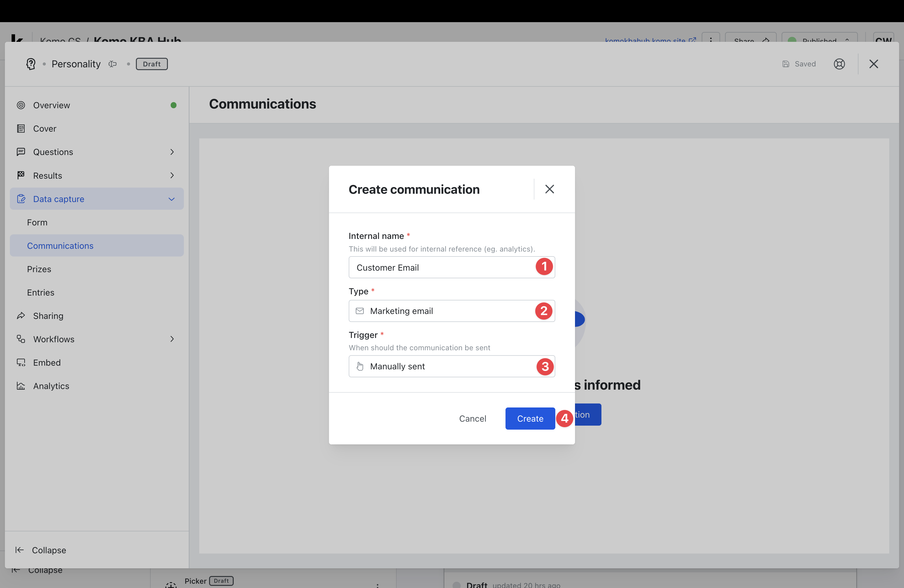Click the Embed icon in sidebar
904x588 pixels.
tap(21, 362)
